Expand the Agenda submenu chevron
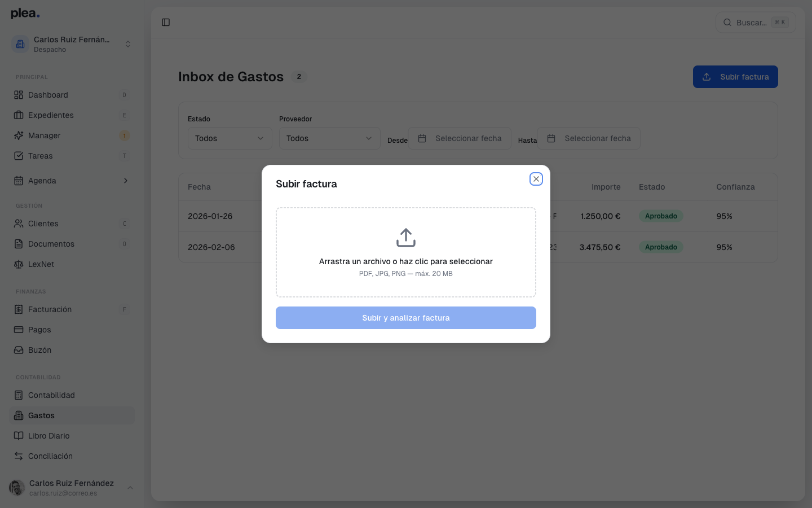The height and width of the screenshot is (508, 812). [126, 181]
